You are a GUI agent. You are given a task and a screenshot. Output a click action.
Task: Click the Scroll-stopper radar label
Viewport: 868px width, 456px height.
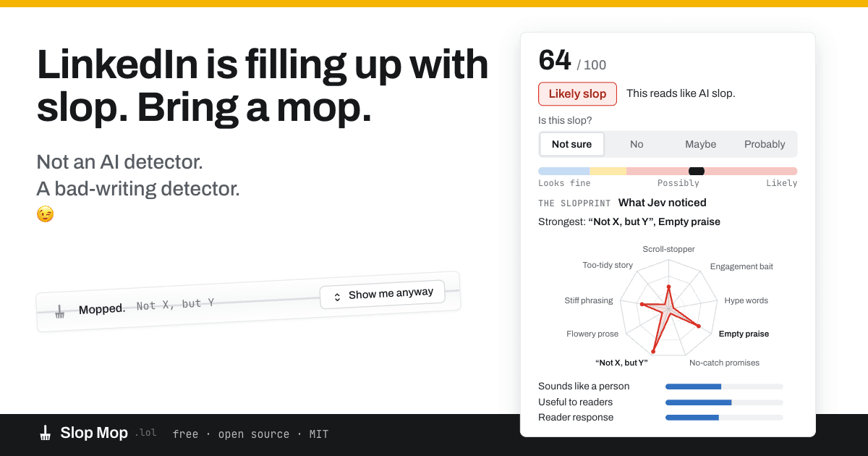tap(668, 249)
